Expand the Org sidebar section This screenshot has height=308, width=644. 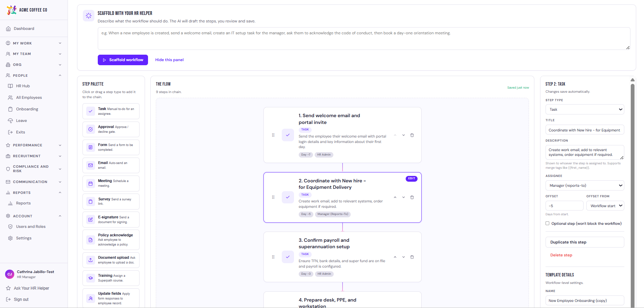click(34, 65)
